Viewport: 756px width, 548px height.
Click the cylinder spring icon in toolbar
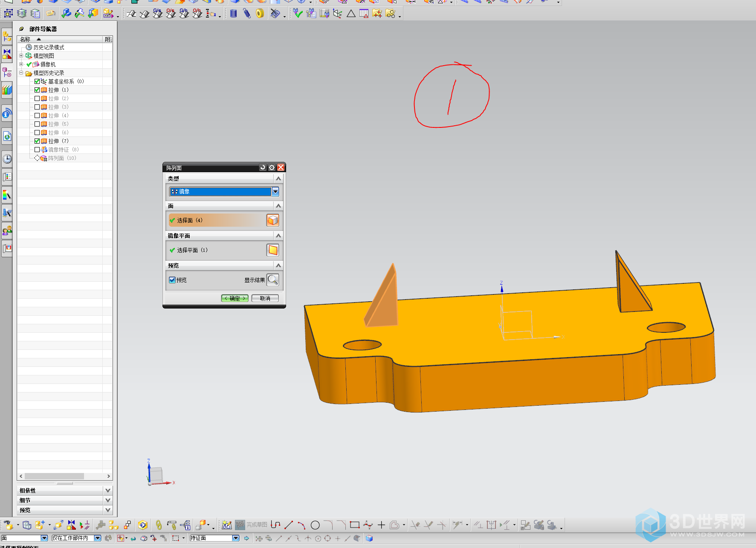tap(233, 14)
